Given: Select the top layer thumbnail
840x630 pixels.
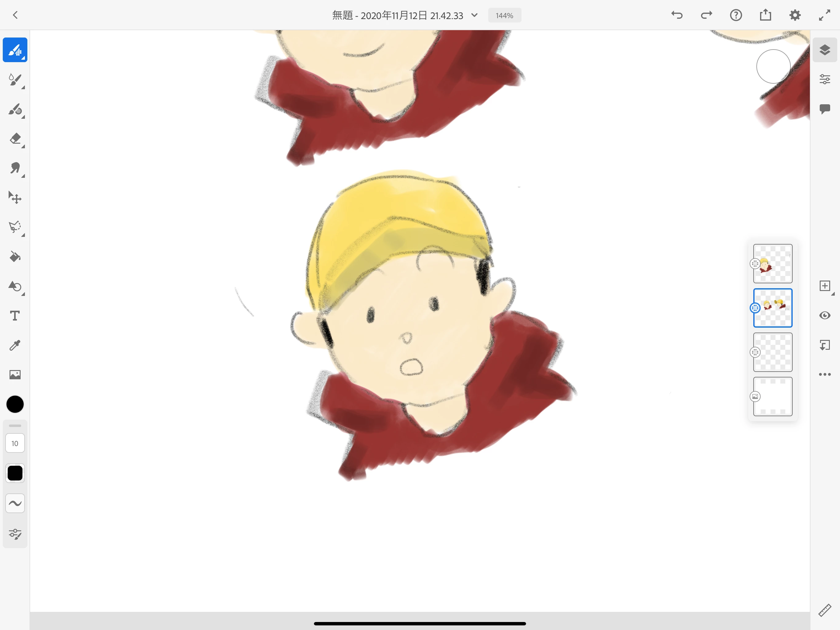Looking at the screenshot, I should coord(772,263).
